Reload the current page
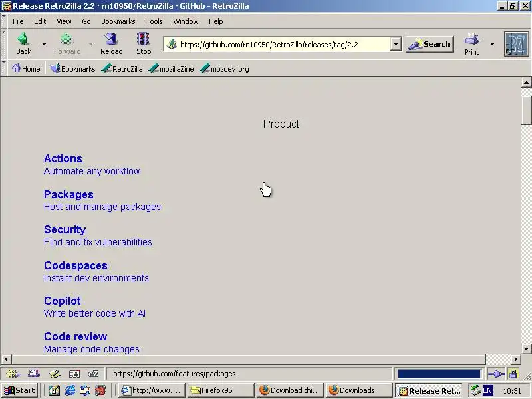 tap(111, 43)
